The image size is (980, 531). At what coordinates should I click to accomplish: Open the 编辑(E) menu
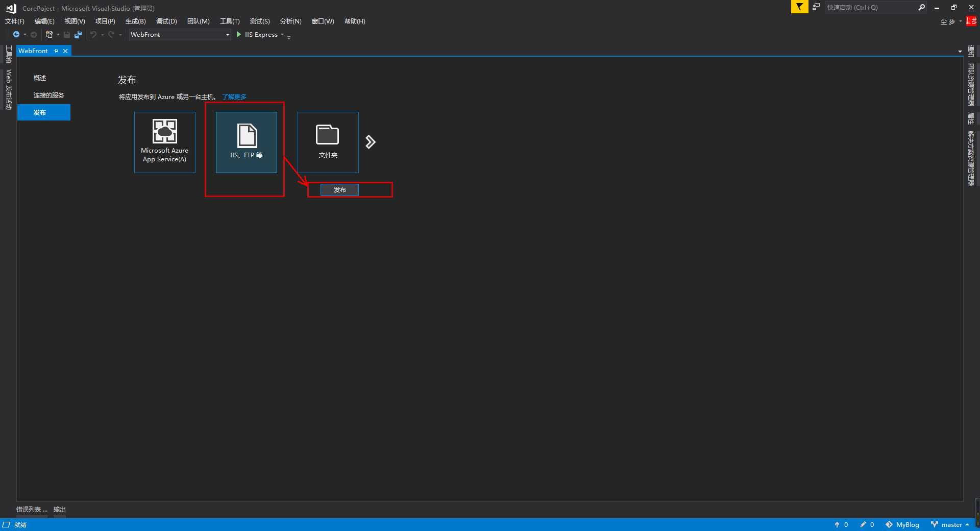coord(44,21)
